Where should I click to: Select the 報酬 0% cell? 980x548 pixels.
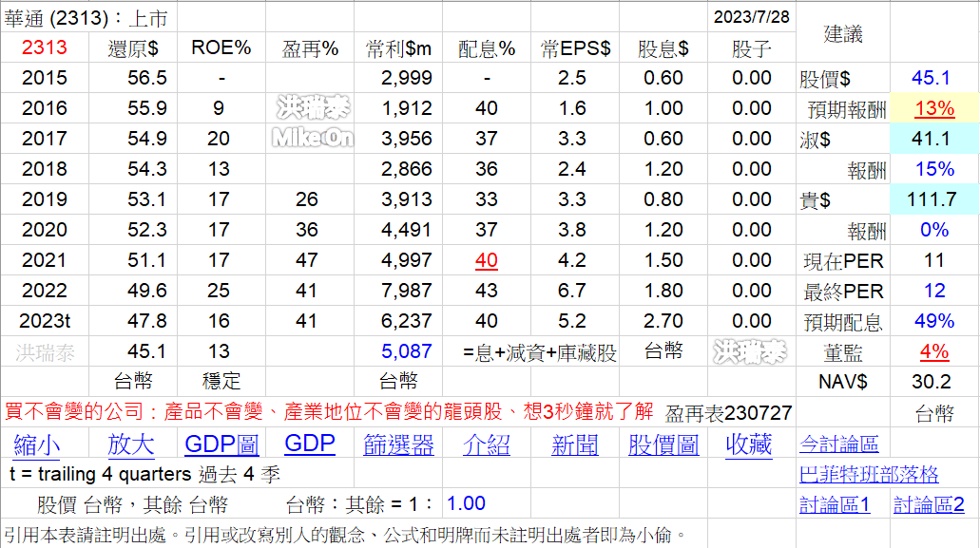pos(934,230)
